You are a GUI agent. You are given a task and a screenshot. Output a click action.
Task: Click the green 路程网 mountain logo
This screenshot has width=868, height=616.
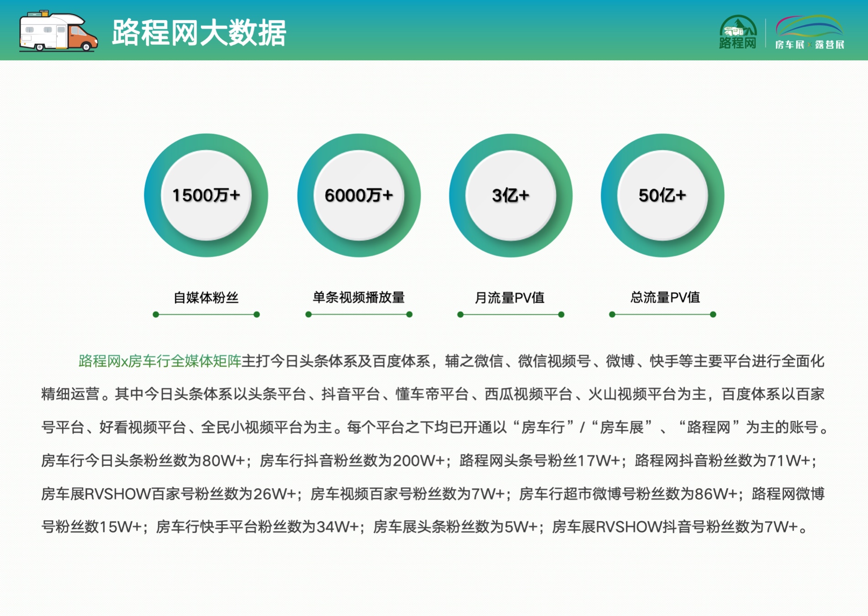click(x=737, y=32)
